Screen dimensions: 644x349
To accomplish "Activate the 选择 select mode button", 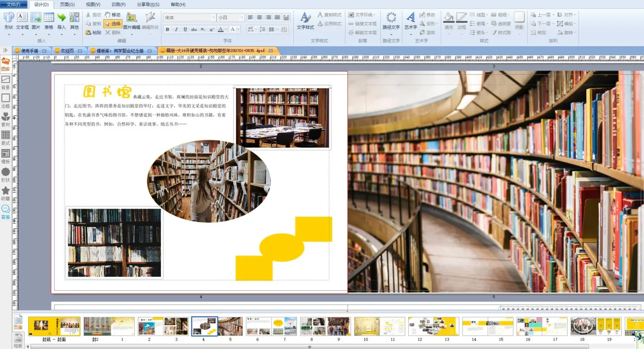I will pos(113,24).
